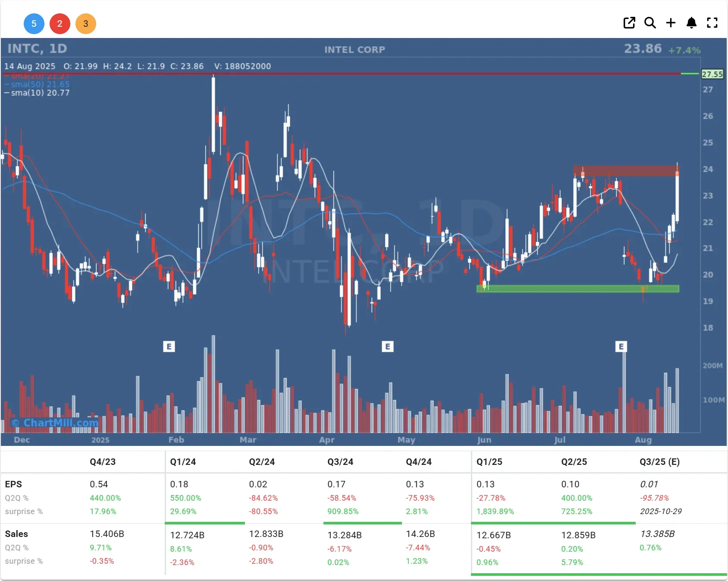
Task: Click the sales Q2Q value 9.71%
Action: click(x=100, y=547)
